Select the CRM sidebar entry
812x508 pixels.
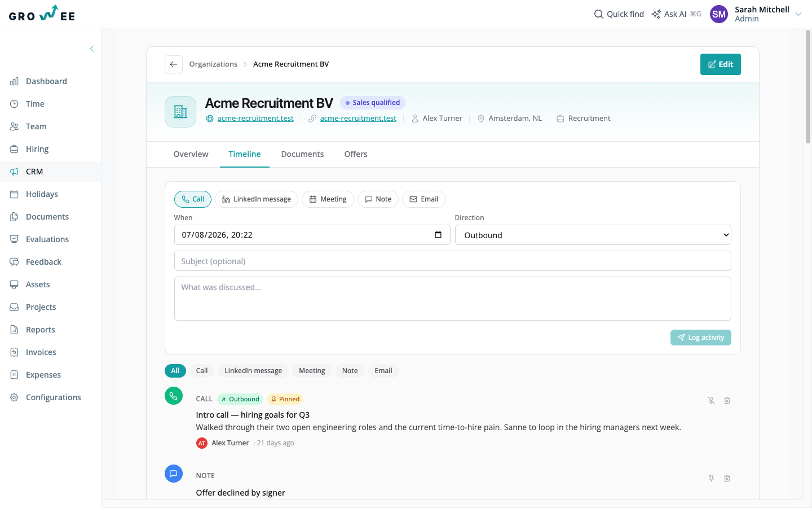[x=50, y=172]
